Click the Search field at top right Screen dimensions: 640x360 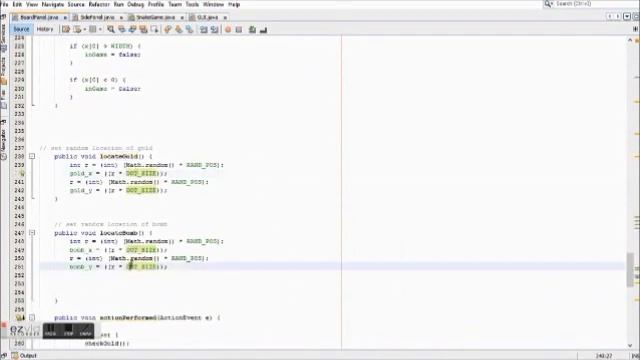pyautogui.click(x=590, y=4)
